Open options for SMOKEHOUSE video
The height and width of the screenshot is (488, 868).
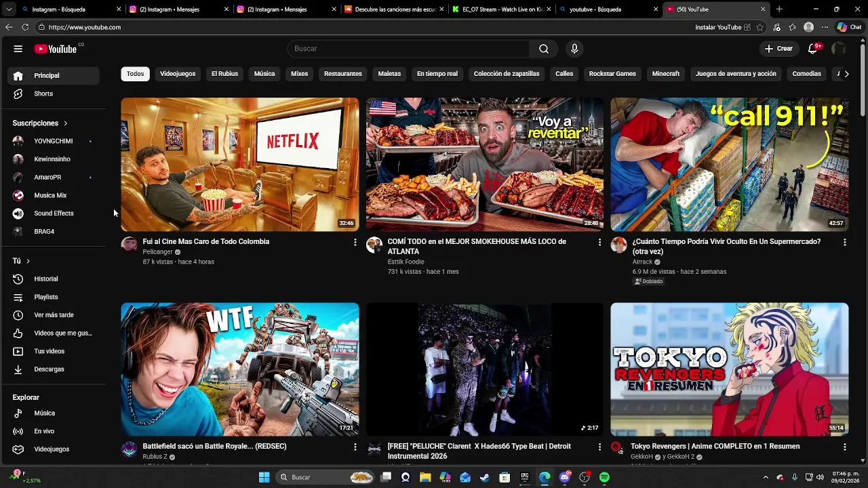599,242
